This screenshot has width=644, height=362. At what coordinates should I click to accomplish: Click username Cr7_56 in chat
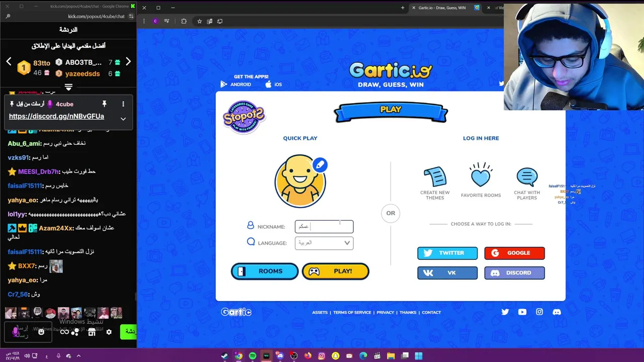pos(18,294)
